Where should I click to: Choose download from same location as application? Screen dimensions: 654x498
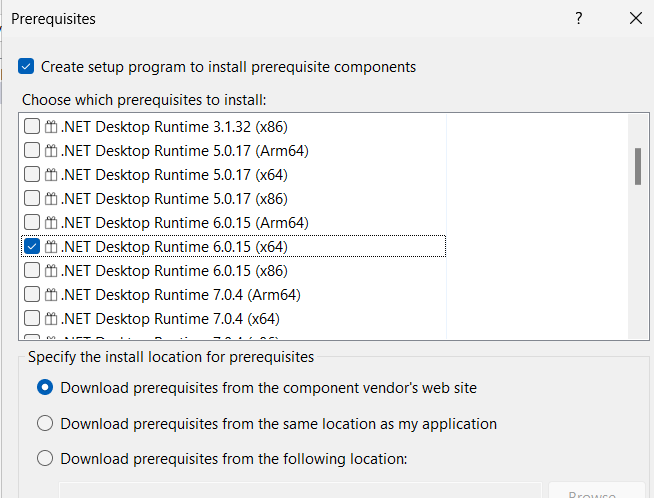(x=45, y=423)
